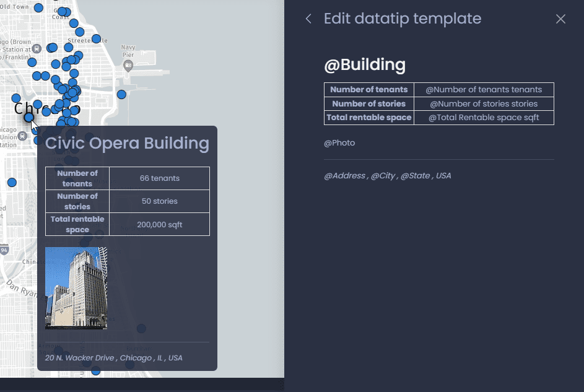
Task: Click the blue data point left of Old Town
Action: pos(38,8)
